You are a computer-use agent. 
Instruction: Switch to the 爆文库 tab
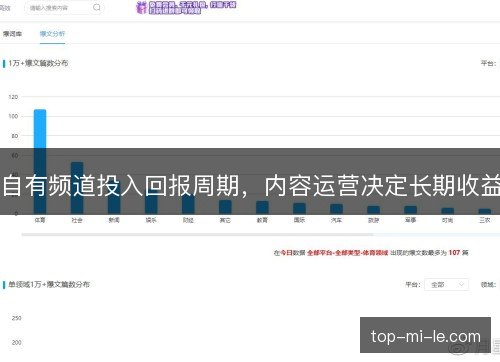pyautogui.click(x=12, y=34)
